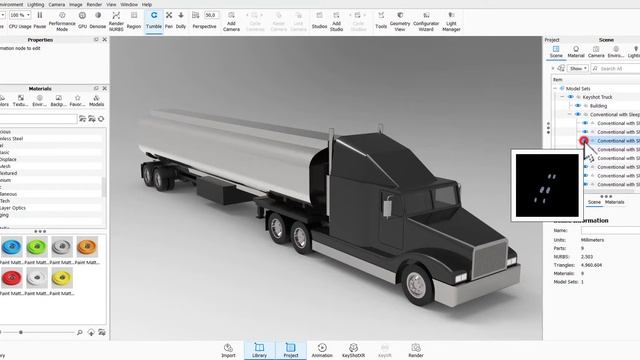Viewport: 640px width, 360px height.
Task: Hide the Building item
Action: click(x=578, y=106)
